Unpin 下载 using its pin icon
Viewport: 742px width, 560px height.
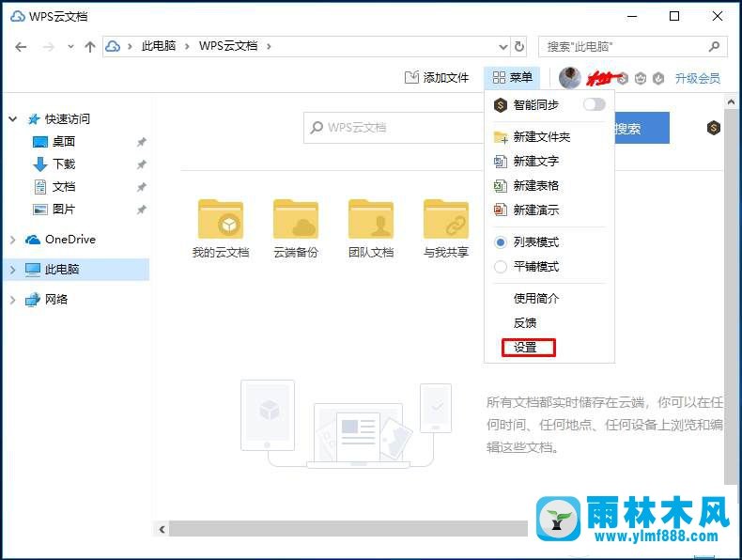[141, 164]
